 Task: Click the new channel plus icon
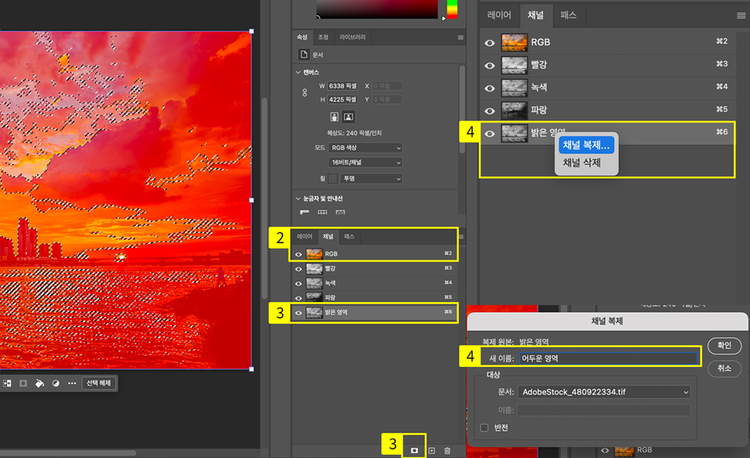[431, 450]
